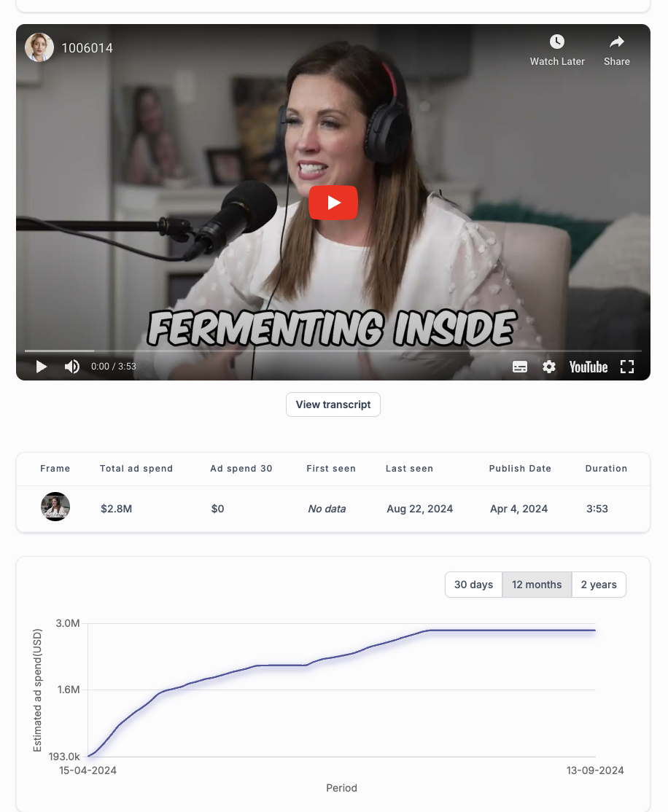Switch chart range to 2 years
668x812 pixels.
599,585
